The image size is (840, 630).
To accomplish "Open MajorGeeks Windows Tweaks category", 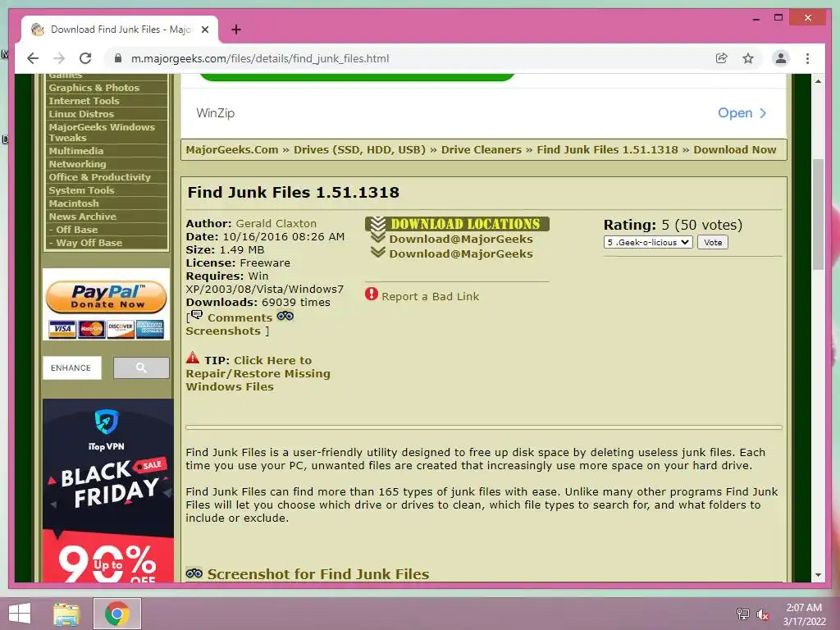I will point(102,132).
